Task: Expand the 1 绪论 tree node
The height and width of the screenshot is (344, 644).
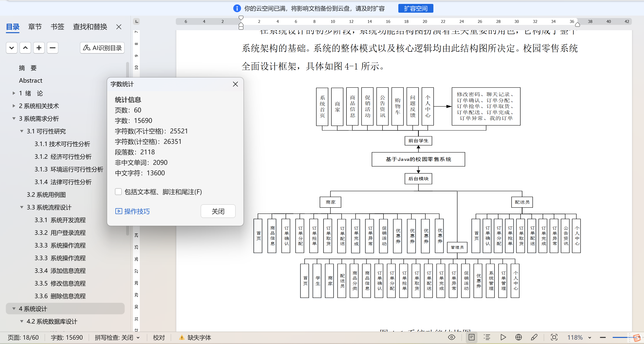Action: [14, 93]
